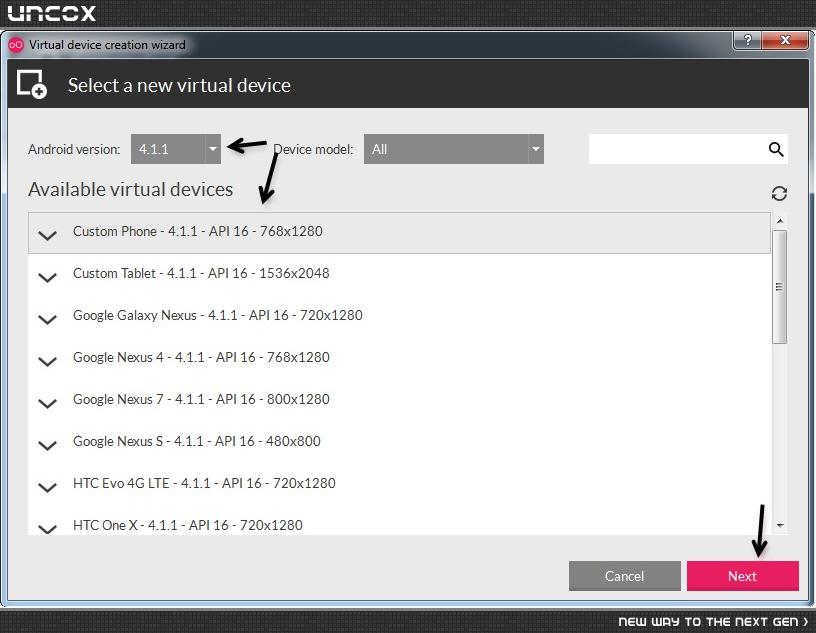The image size is (816, 633).
Task: Select Google Galaxy Nexus 720x1280 row
Action: (399, 316)
